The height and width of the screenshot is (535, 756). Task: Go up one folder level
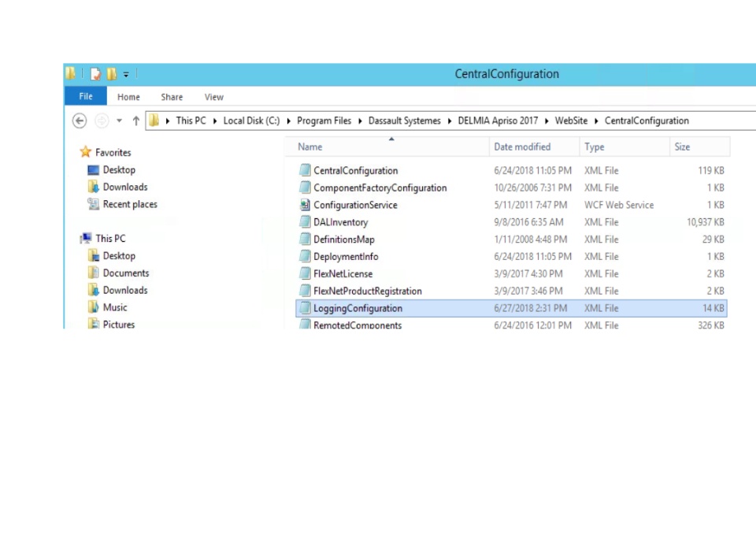point(136,121)
